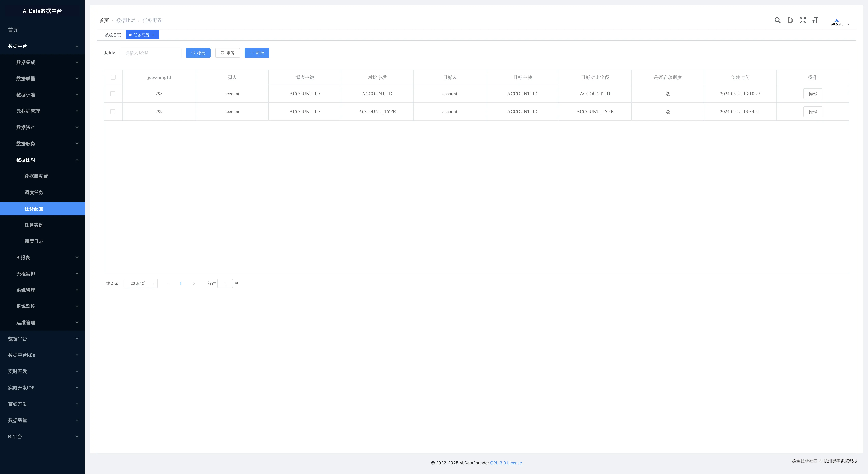Open the document icon in top toolbar
The height and width of the screenshot is (474, 868).
790,20
